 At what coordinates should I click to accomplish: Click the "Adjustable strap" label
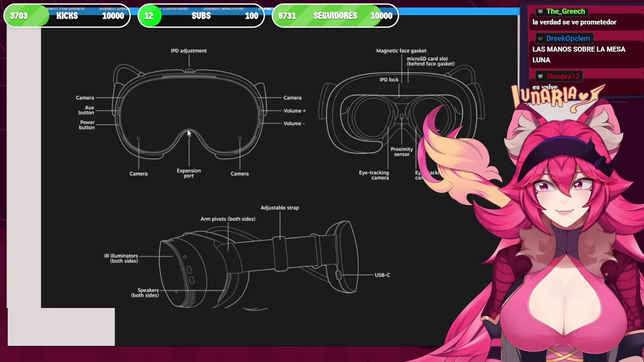280,208
